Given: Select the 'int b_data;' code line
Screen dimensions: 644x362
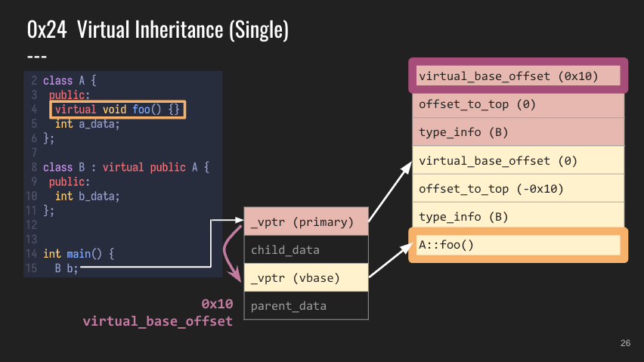Looking at the screenshot, I should [87, 196].
